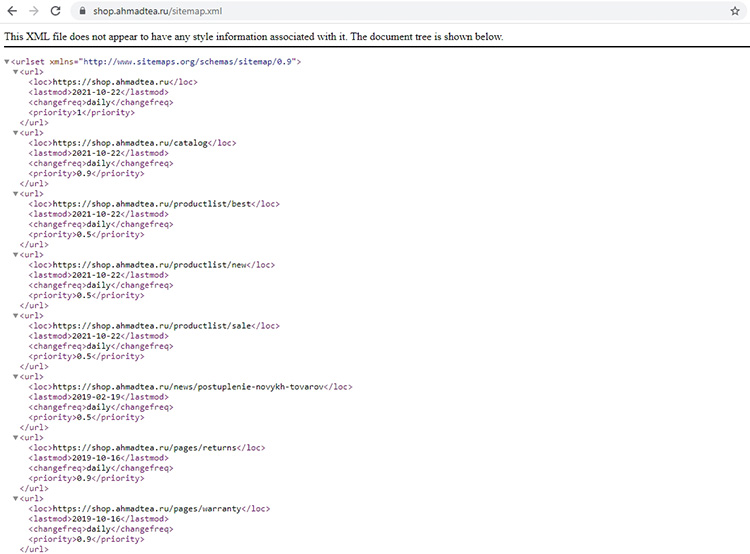Click the loc line ending with productlist/new

click(x=152, y=265)
